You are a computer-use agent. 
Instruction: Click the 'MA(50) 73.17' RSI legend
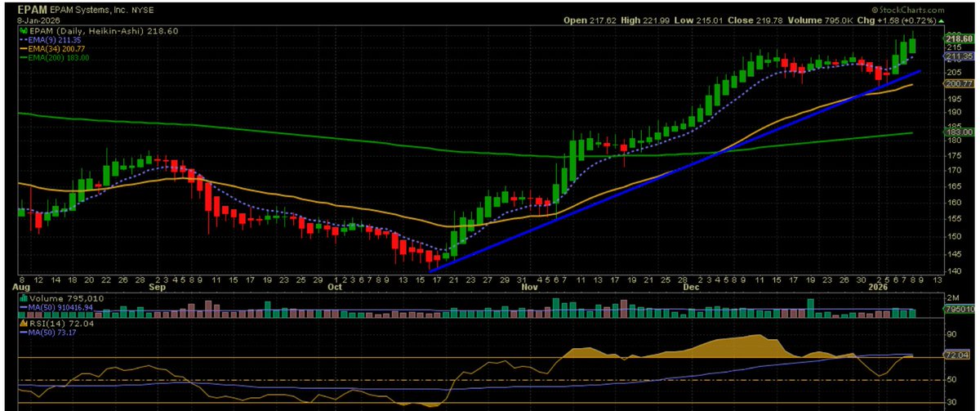54,333
